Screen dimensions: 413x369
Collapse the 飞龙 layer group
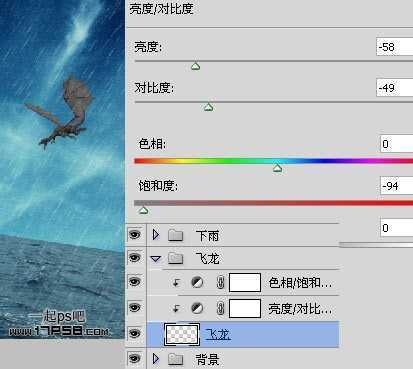(x=156, y=258)
